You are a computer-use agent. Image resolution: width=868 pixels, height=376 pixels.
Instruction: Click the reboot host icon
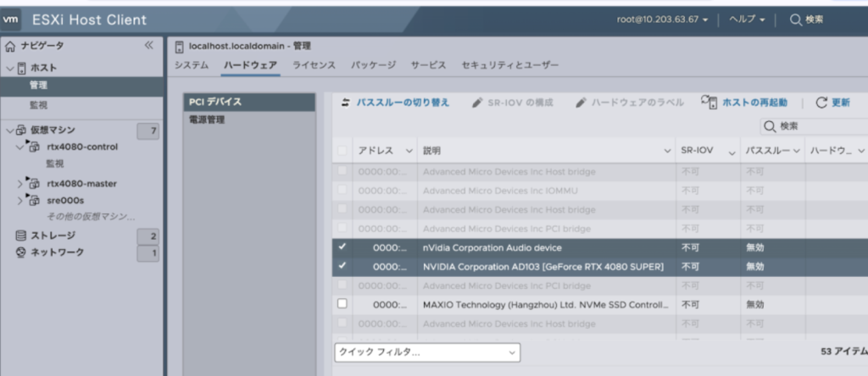709,102
